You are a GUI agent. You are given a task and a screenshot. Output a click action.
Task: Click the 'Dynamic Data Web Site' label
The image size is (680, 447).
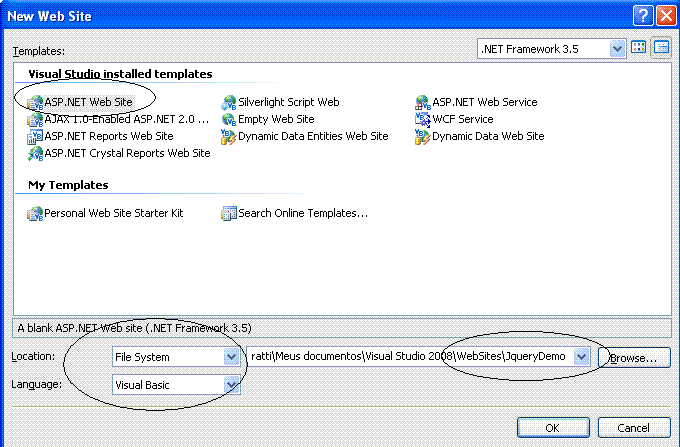point(488,136)
